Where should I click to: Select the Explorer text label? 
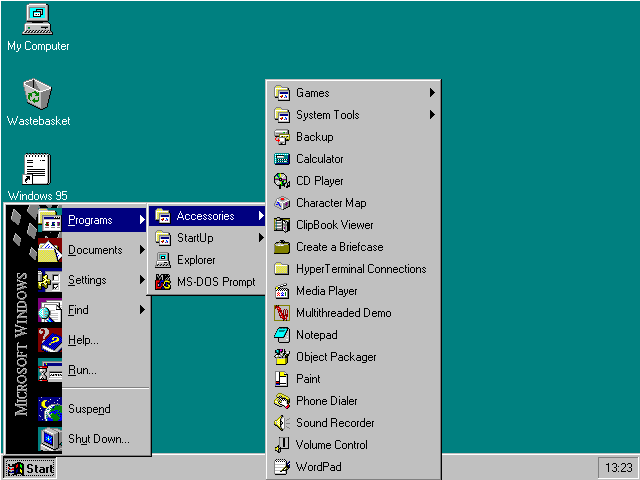(x=196, y=260)
